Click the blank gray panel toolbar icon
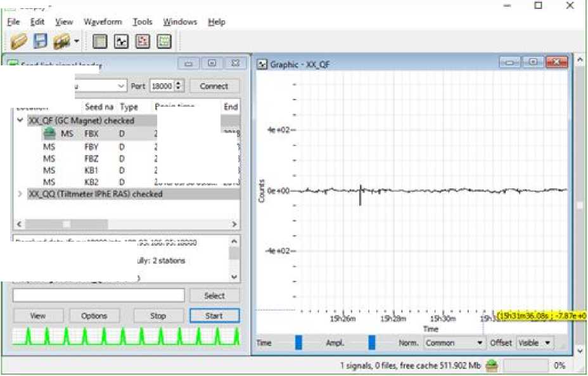588x376 pixels. [x=99, y=41]
